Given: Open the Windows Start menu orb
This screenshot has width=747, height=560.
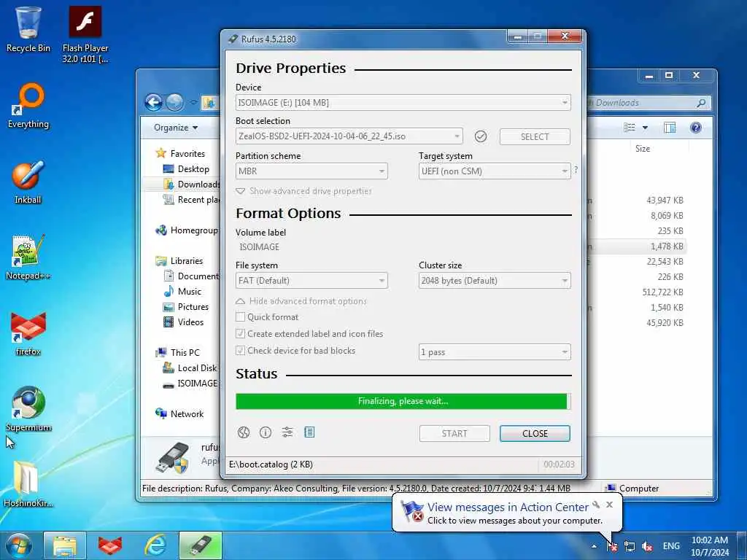Looking at the screenshot, I should point(19,545).
